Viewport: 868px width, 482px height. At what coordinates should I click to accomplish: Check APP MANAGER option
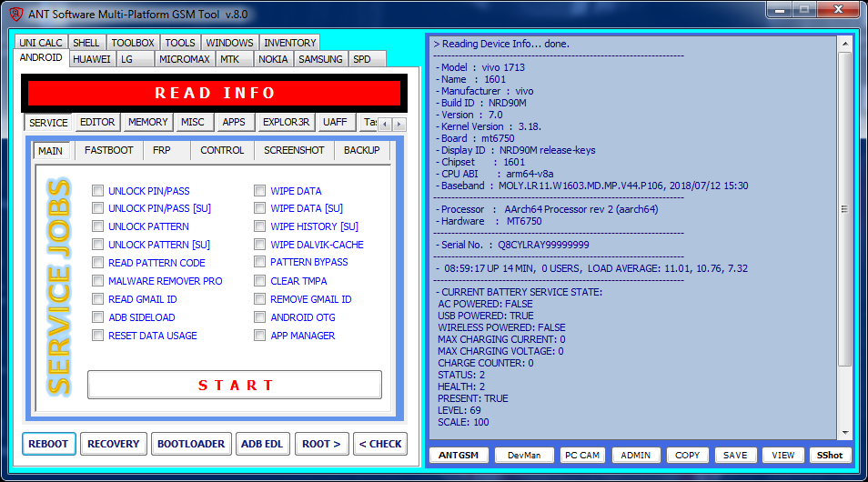coord(259,336)
